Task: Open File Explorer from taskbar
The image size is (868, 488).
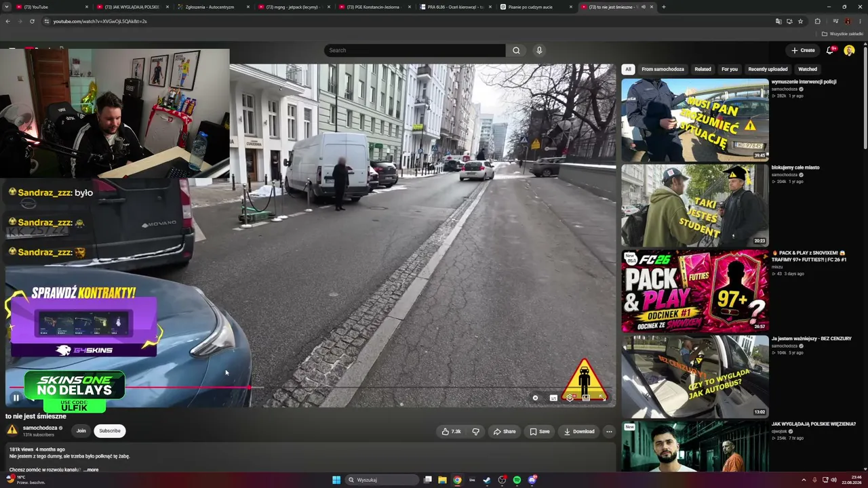Action: (x=442, y=480)
